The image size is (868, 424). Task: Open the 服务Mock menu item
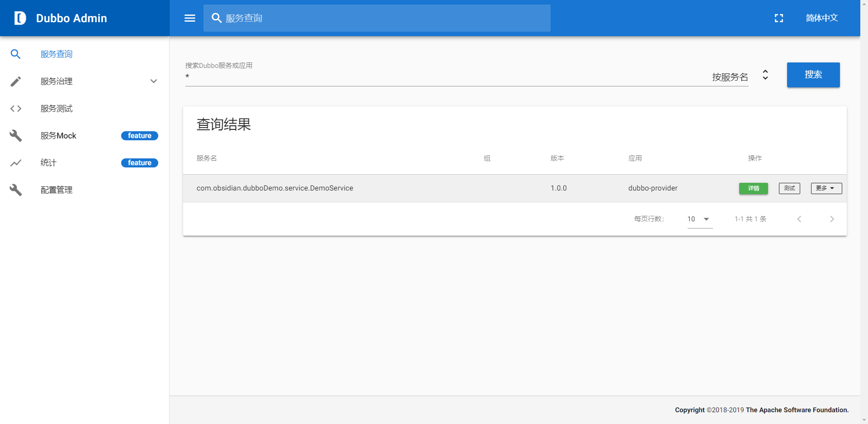(85, 136)
